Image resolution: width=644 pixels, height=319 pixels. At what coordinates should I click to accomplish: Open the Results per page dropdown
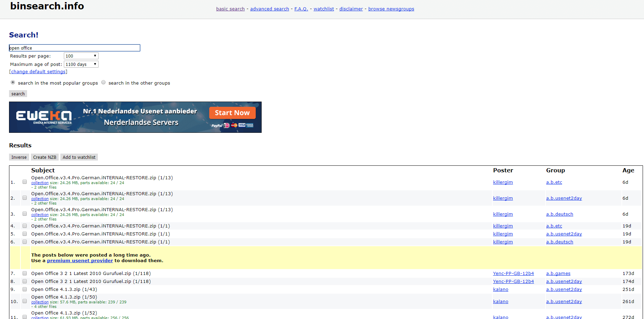click(x=81, y=56)
